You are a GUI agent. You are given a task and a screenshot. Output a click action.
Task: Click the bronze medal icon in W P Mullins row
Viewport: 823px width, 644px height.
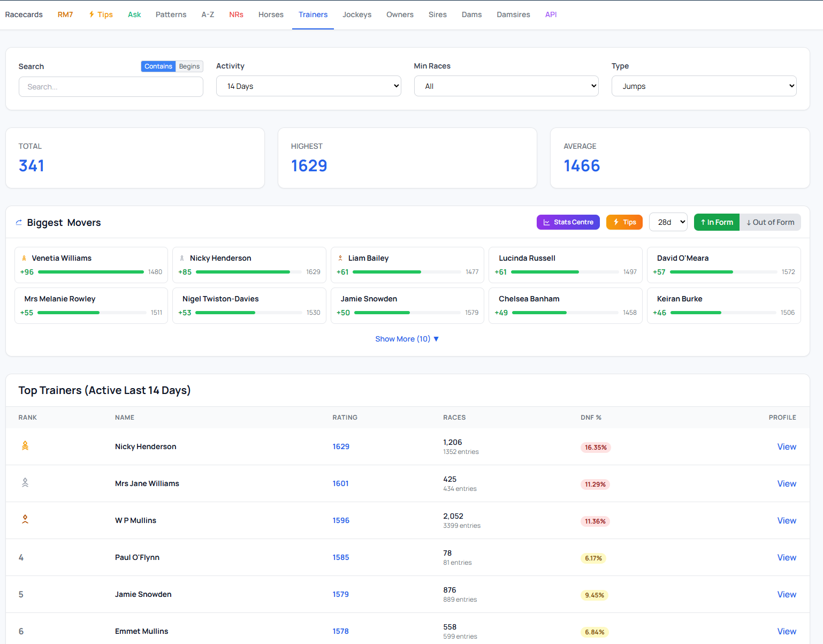pyautogui.click(x=25, y=519)
